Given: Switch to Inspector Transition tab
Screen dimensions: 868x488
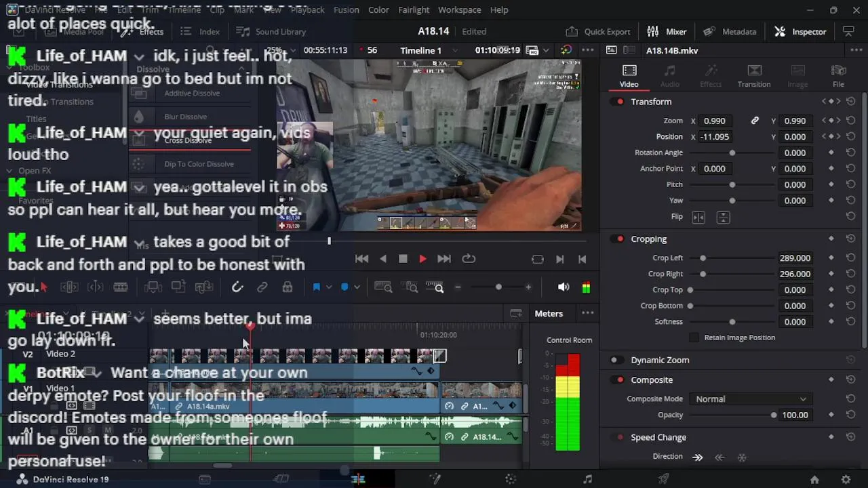Looking at the screenshot, I should [x=754, y=76].
